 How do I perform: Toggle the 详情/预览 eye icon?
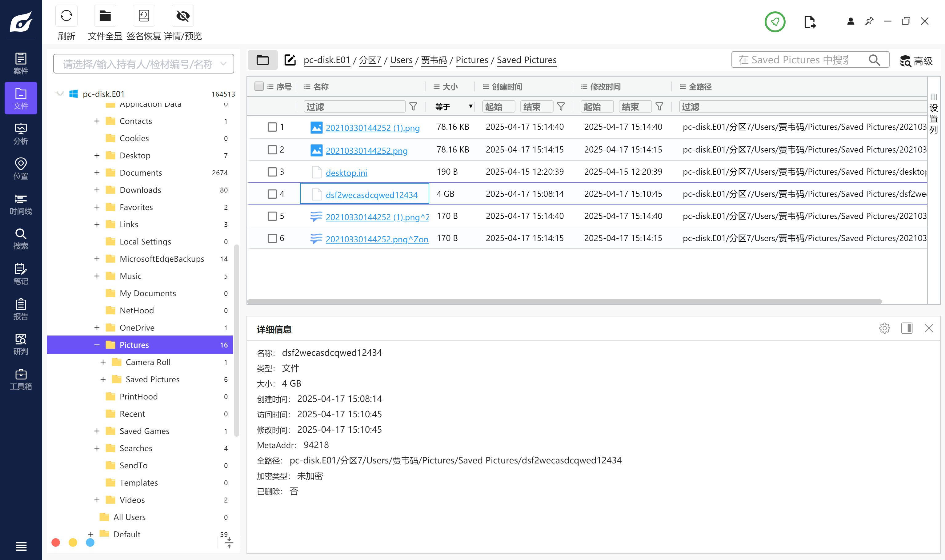click(183, 16)
